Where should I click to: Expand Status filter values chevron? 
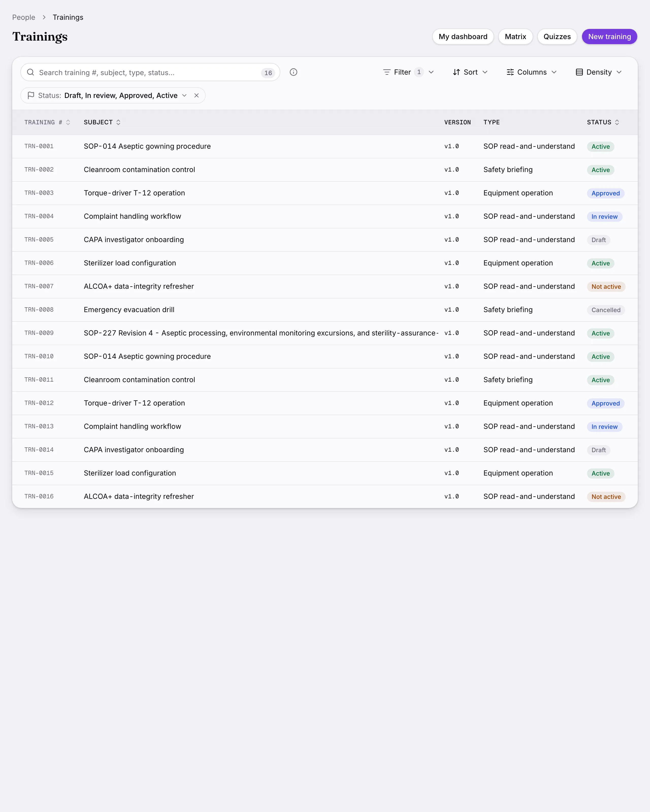(x=184, y=95)
